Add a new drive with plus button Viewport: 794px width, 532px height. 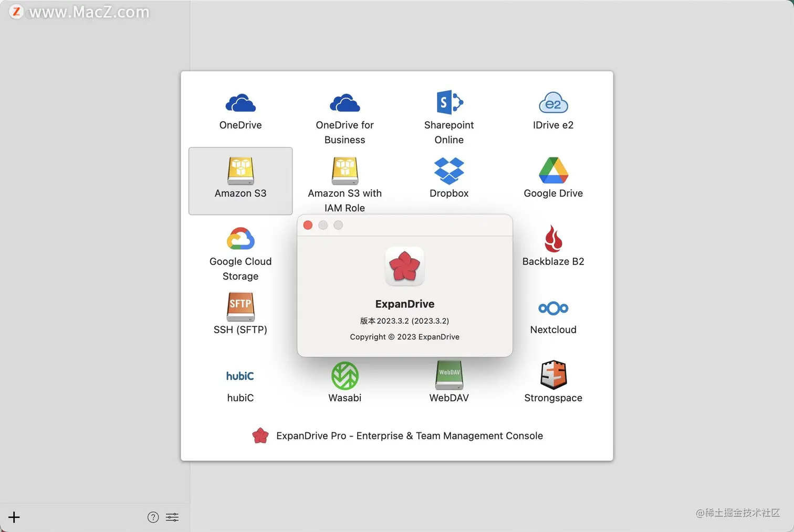coord(14,517)
